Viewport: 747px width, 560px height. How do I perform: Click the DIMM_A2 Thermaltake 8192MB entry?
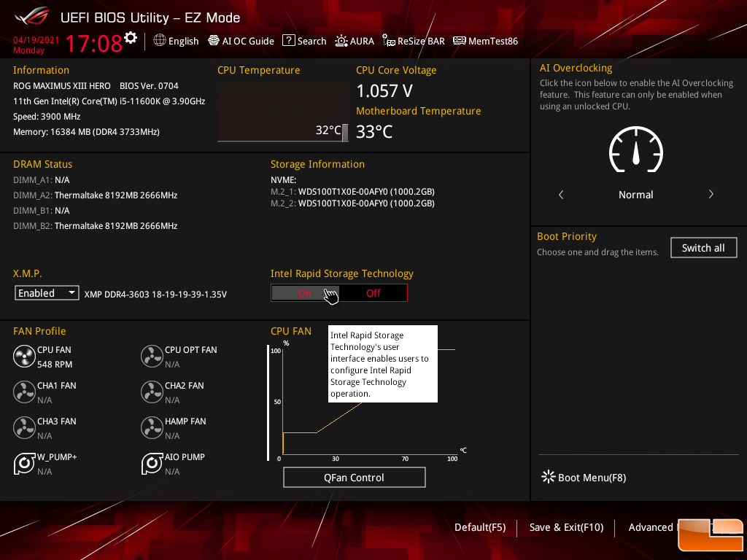pyautogui.click(x=96, y=195)
